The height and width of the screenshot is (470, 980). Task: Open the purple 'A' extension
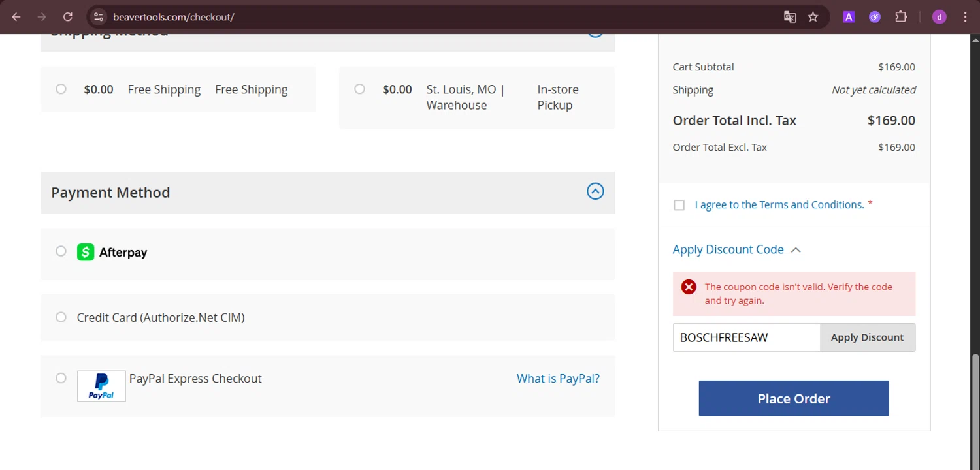(849, 17)
